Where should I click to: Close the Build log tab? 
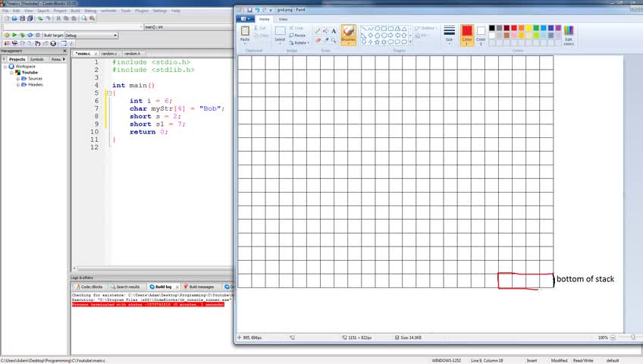point(177,287)
